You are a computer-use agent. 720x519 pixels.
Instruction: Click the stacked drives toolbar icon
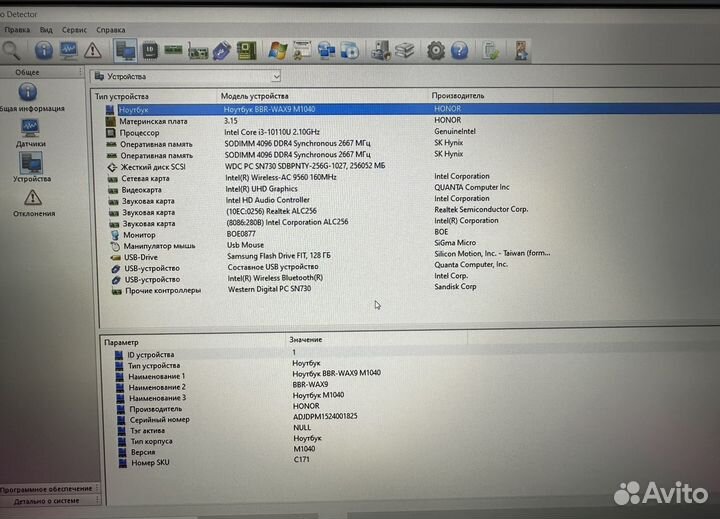(405, 51)
